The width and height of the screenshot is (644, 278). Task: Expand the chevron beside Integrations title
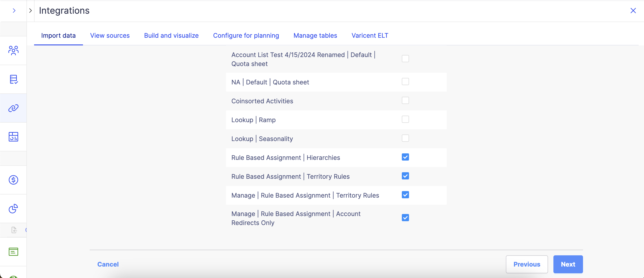[30, 11]
